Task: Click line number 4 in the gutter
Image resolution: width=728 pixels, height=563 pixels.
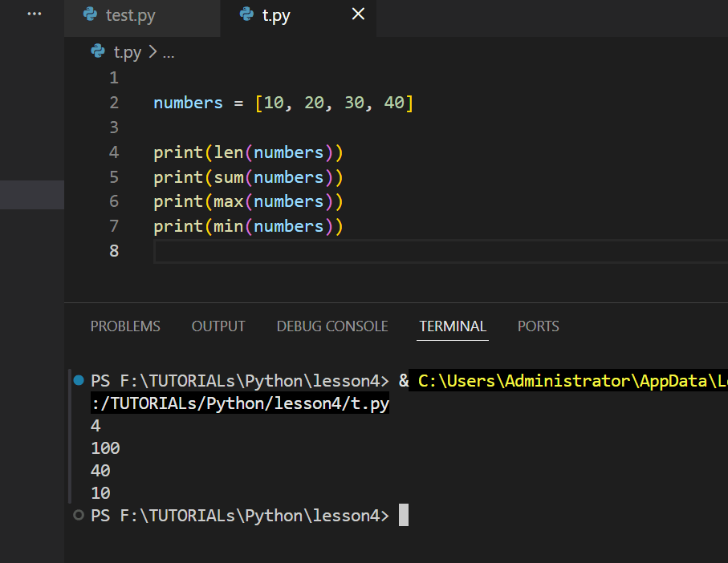Action: click(114, 152)
